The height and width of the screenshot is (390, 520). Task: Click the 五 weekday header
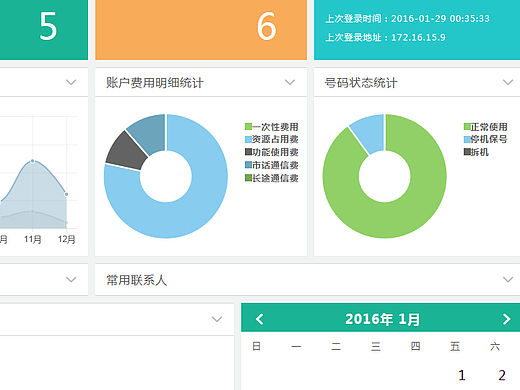coord(455,346)
